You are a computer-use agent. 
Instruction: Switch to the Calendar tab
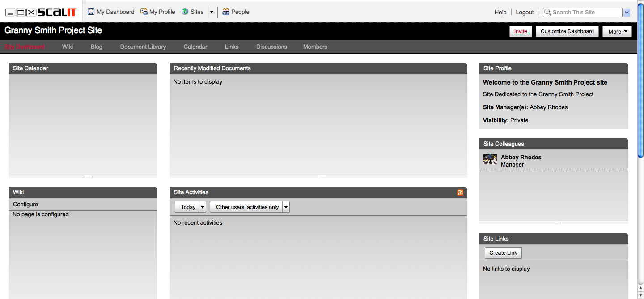195,47
